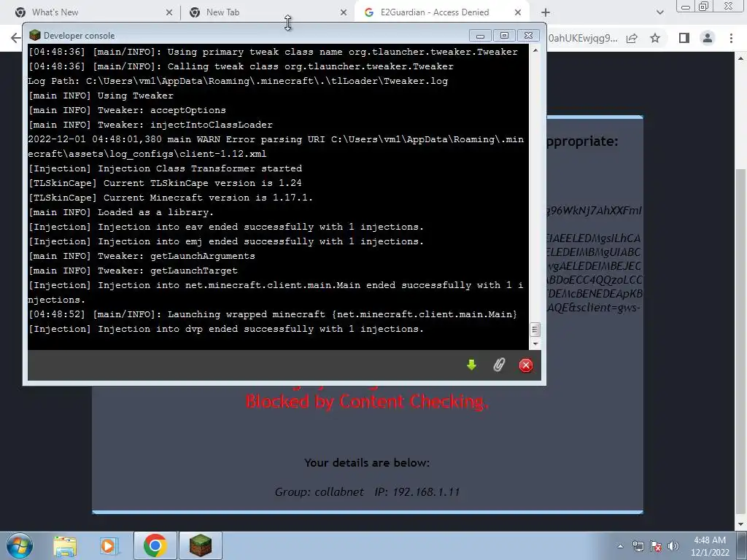Screen dimensions: 747x560
Task: Click the 'Log Path' line in console
Action: [238, 81]
